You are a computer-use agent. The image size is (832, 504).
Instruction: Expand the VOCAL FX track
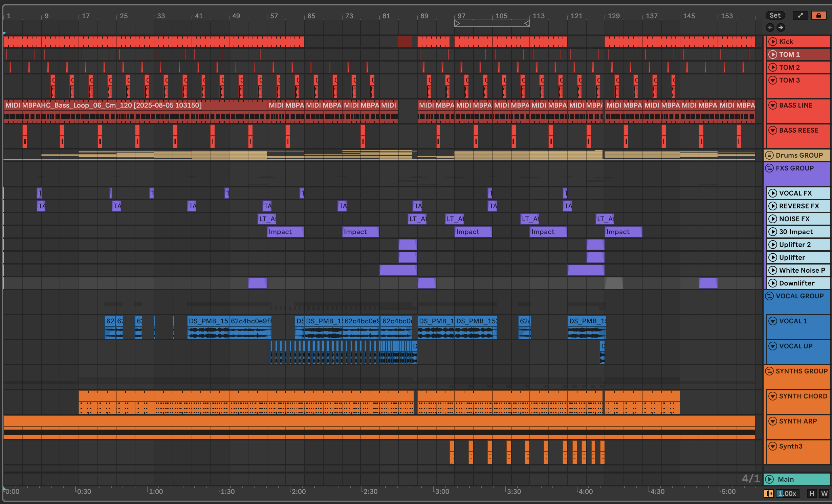pos(772,193)
